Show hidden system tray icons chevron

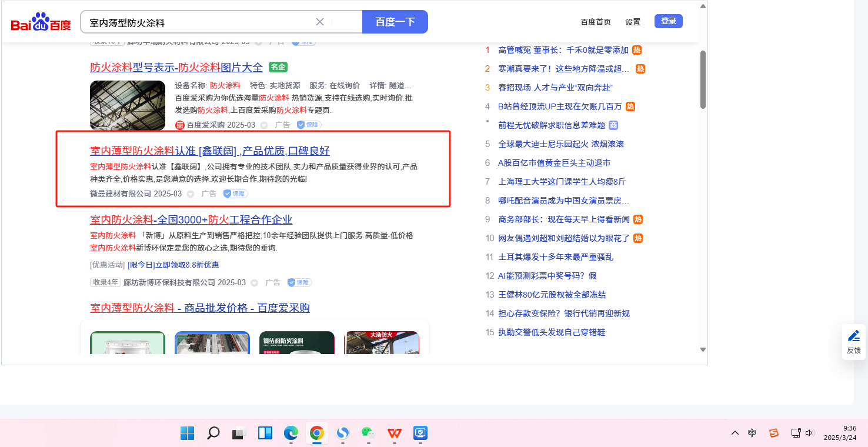pos(735,433)
